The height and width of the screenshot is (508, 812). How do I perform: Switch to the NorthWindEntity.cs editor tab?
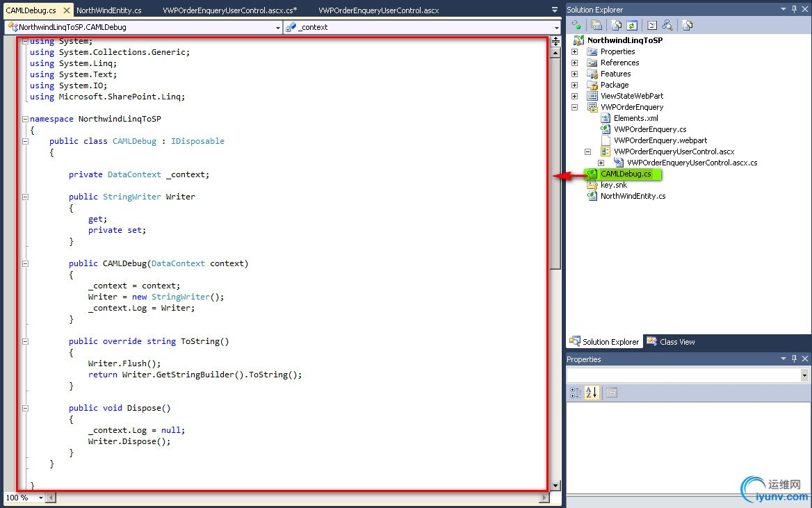(108, 10)
